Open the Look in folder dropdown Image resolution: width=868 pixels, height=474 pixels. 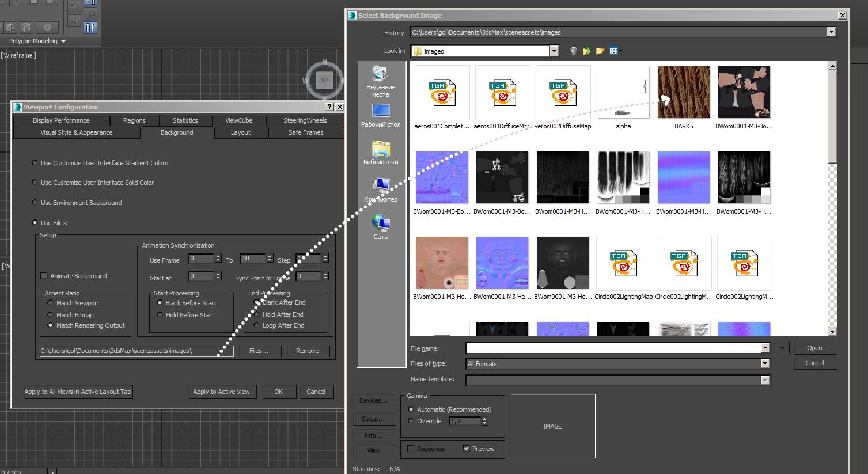[554, 51]
